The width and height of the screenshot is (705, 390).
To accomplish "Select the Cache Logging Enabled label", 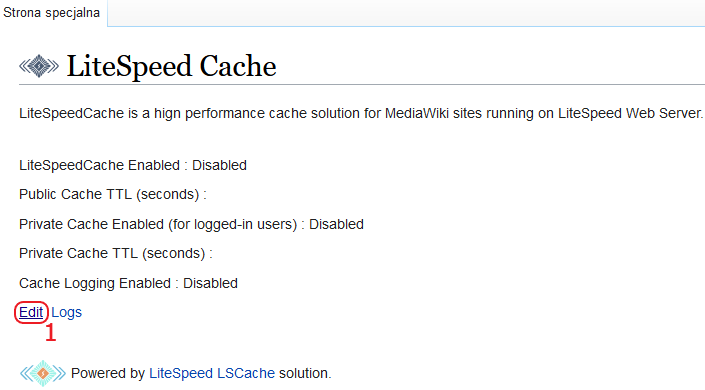I will (95, 283).
